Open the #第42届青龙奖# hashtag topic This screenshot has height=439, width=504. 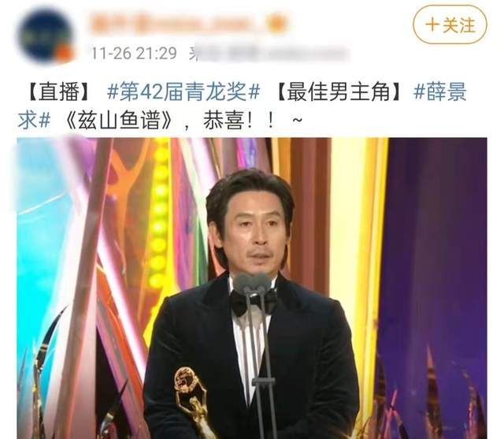pyautogui.click(x=183, y=91)
